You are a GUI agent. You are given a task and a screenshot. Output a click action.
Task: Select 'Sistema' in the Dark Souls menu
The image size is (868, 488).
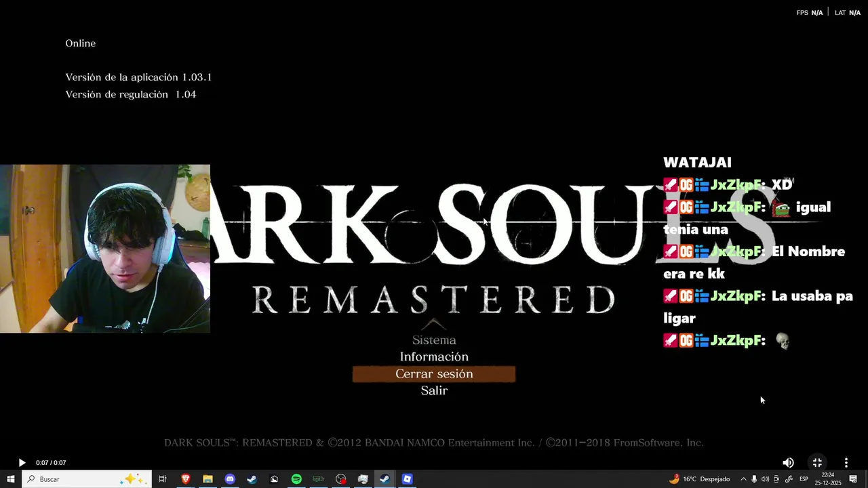(x=434, y=340)
